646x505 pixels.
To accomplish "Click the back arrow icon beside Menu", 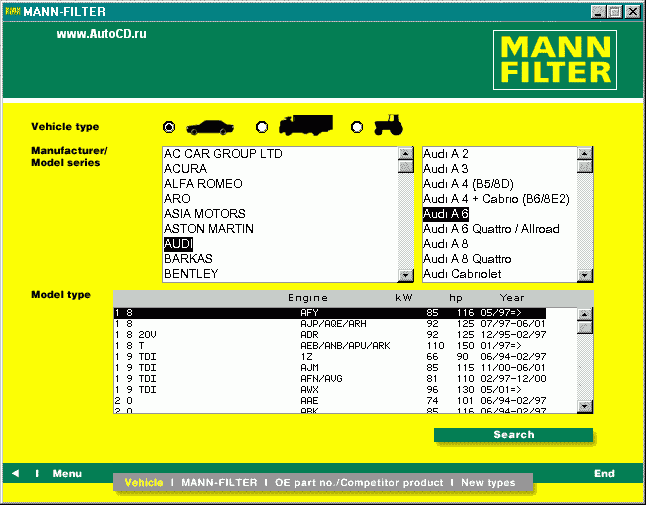I will click(16, 473).
